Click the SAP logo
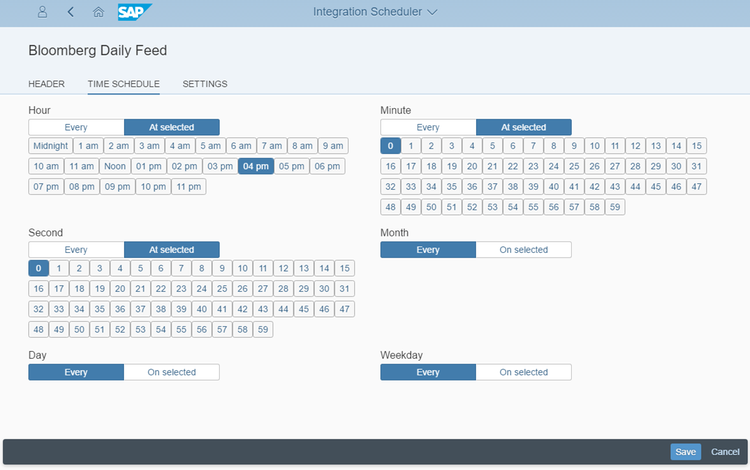 coord(132,12)
